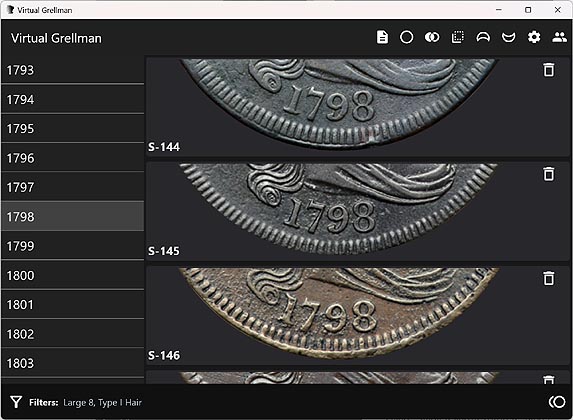Delete the S-144 coin entry
Viewport: 573px width, 420px height.
[549, 70]
